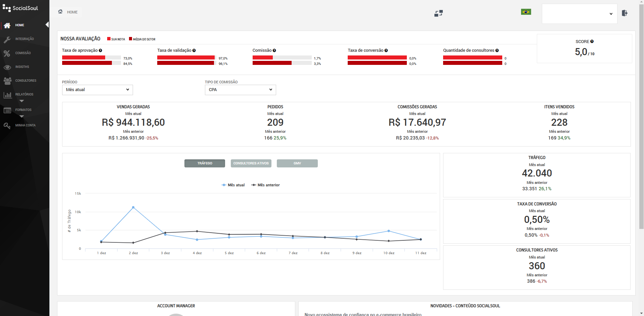Open the account selector dropdown in header
The height and width of the screenshot is (316, 644).
click(579, 14)
